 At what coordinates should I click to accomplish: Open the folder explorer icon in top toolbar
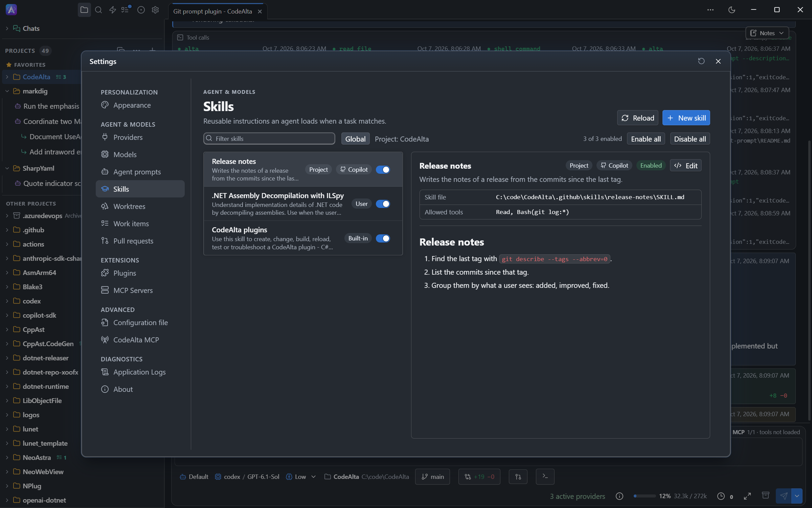click(84, 10)
